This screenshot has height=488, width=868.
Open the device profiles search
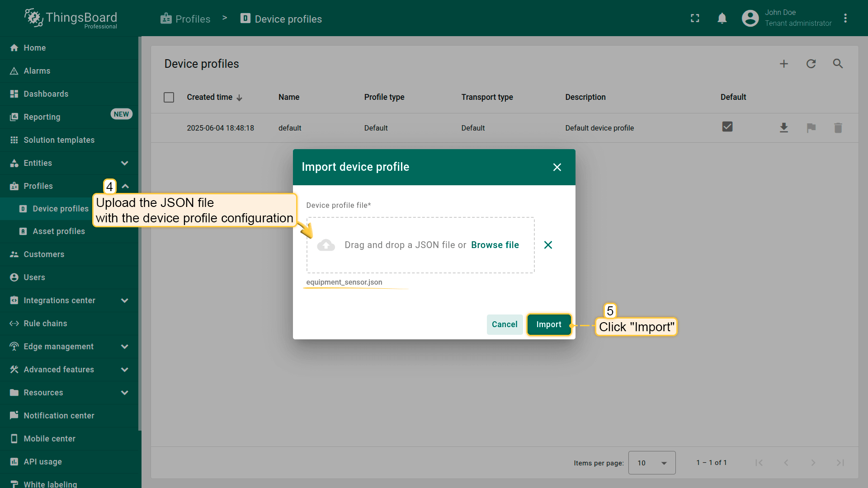coord(838,64)
